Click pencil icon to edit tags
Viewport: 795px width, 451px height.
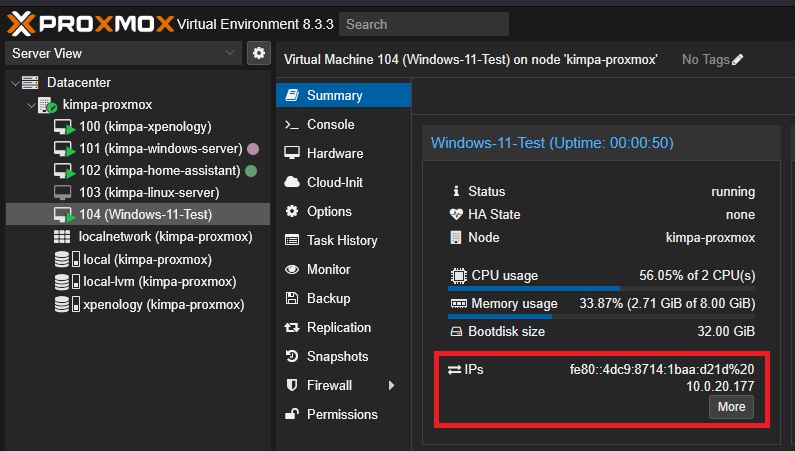(x=738, y=60)
